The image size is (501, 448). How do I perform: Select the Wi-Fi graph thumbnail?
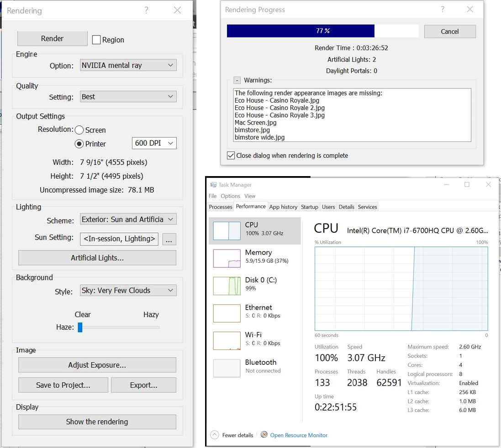[227, 341]
